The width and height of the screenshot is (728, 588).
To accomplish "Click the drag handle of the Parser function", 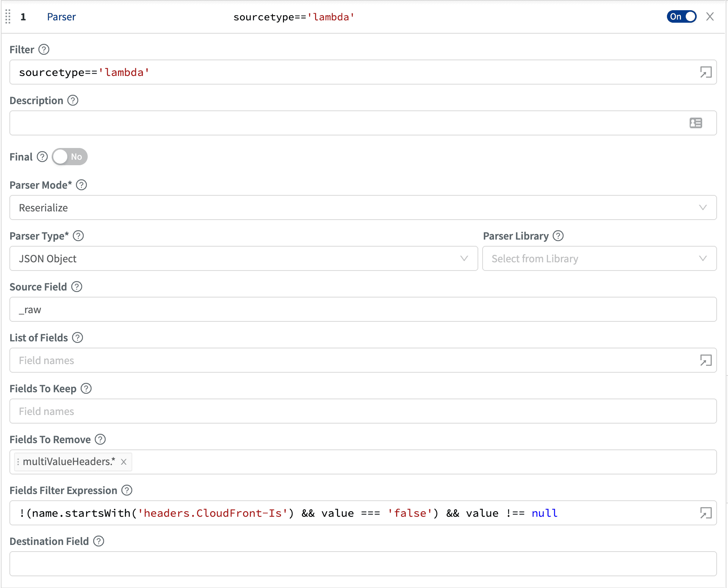I will coord(7,17).
